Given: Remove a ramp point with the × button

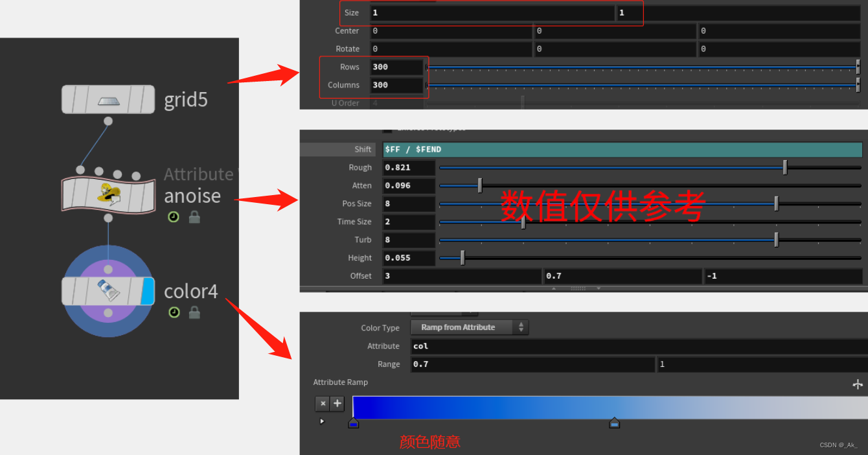Looking at the screenshot, I should click(x=323, y=403).
